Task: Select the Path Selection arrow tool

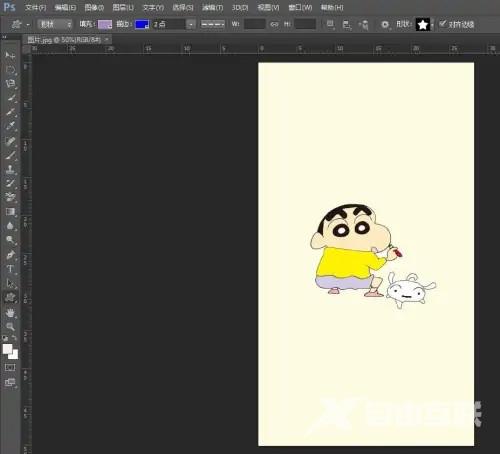Action: click(x=10, y=283)
